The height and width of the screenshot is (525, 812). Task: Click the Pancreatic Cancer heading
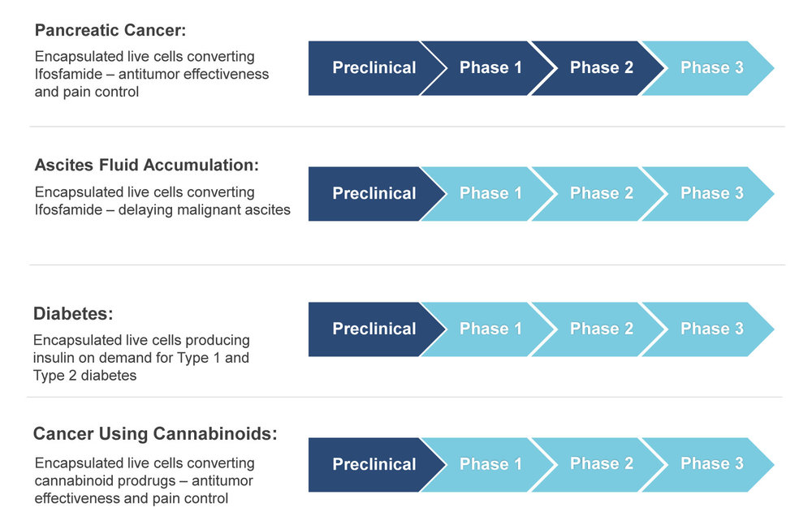tap(110, 30)
